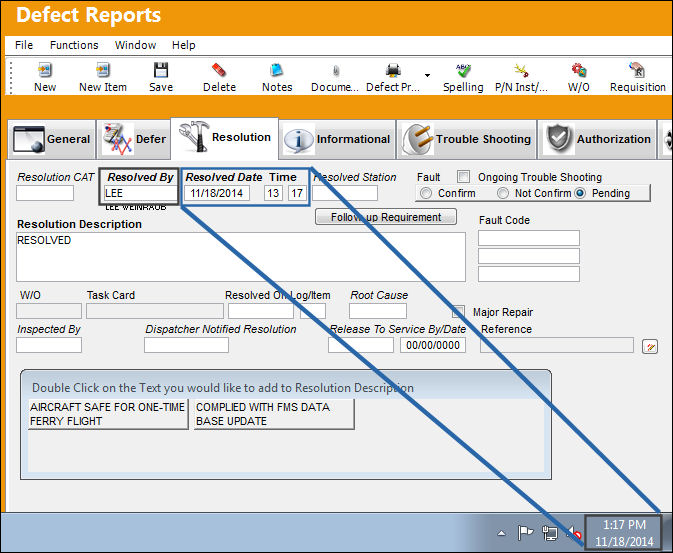This screenshot has height=553, width=673.
Task: Click the Action Center flag tray icon
Action: [525, 533]
